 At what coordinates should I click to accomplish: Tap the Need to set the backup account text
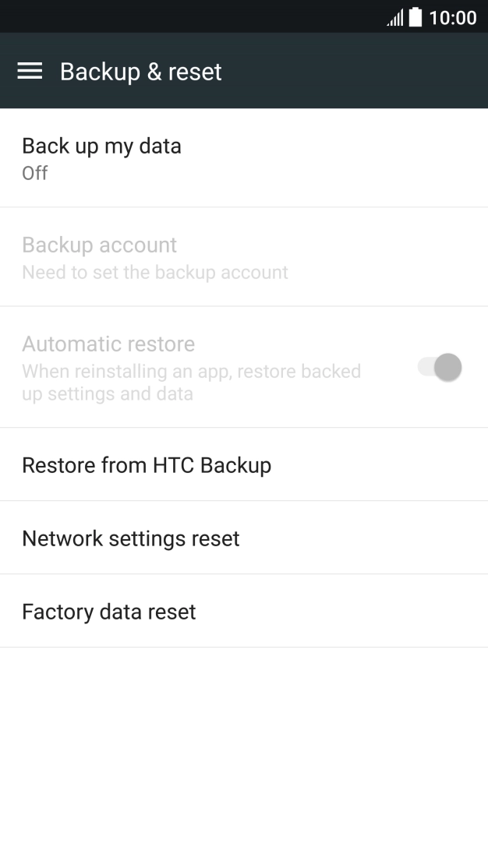[x=155, y=272]
